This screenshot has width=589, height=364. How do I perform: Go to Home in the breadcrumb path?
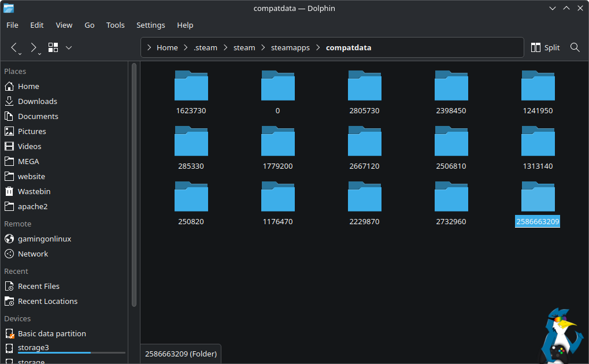(x=167, y=47)
